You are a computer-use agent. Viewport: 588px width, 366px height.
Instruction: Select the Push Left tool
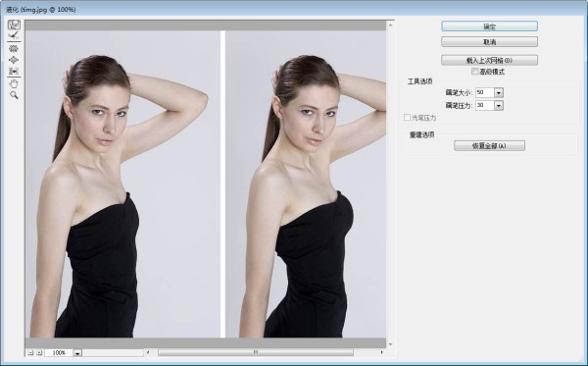tap(14, 71)
